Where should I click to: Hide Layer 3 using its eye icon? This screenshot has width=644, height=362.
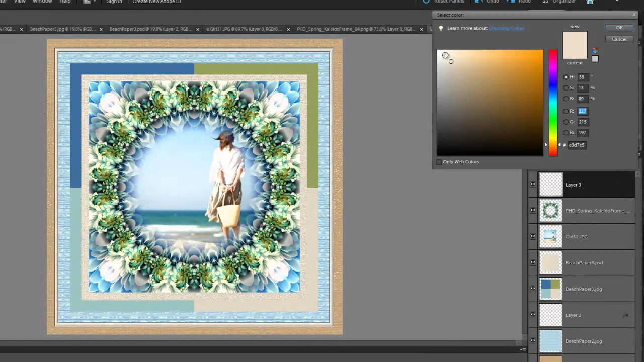click(533, 185)
